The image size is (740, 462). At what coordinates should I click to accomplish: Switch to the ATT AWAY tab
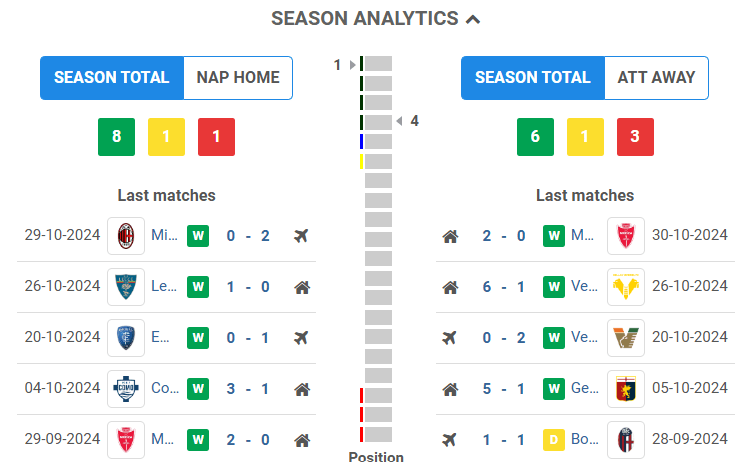click(x=656, y=77)
